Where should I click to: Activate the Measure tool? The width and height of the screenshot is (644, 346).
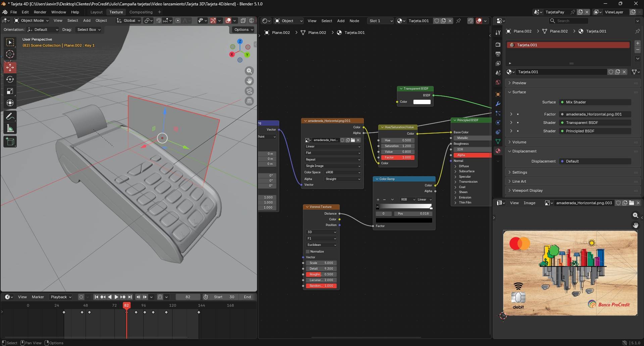tap(10, 128)
